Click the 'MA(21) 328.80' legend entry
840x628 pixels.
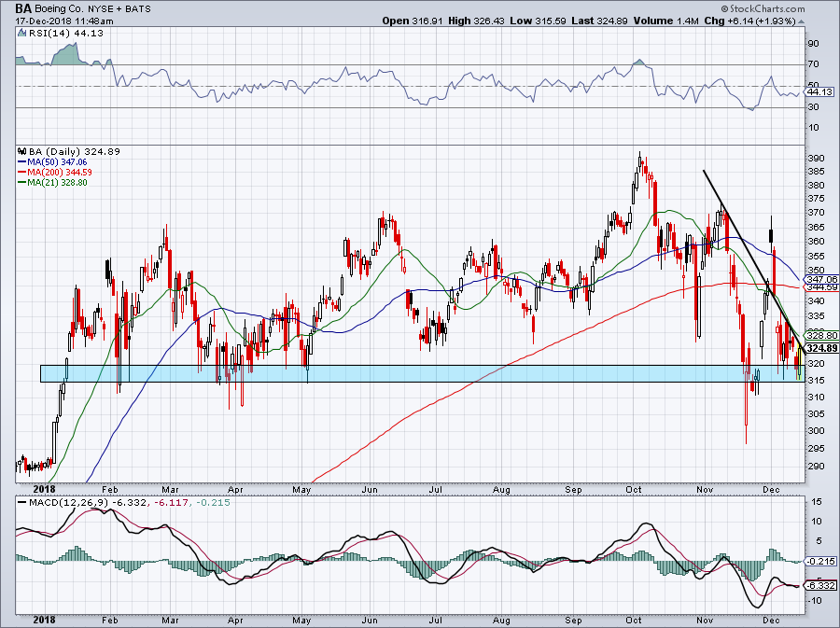click(57, 183)
